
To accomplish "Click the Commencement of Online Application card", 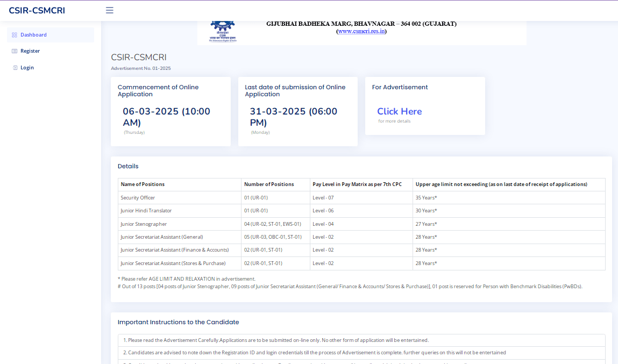I will pos(171,111).
